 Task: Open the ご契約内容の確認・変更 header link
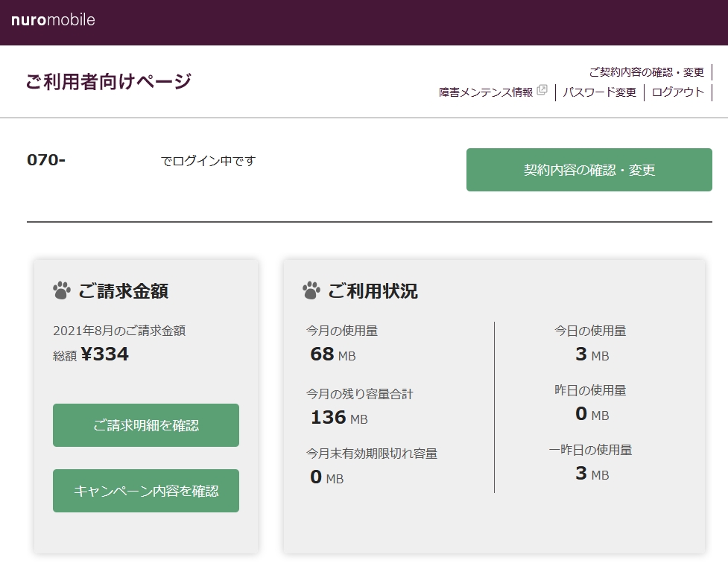point(646,72)
